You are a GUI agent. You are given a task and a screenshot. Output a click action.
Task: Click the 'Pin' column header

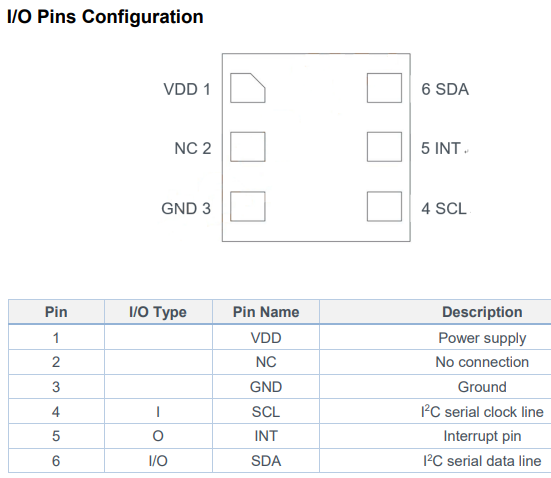point(56,312)
